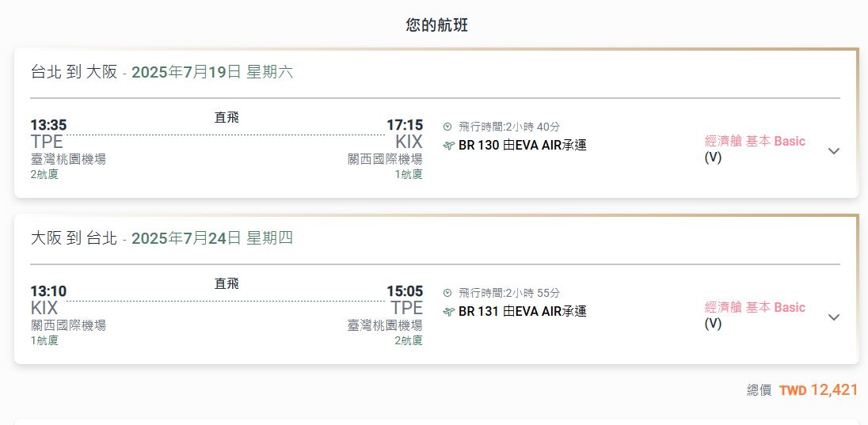Click the BR 131 由EVA AIR承運 text
The height and width of the screenshot is (425, 868).
(x=522, y=312)
